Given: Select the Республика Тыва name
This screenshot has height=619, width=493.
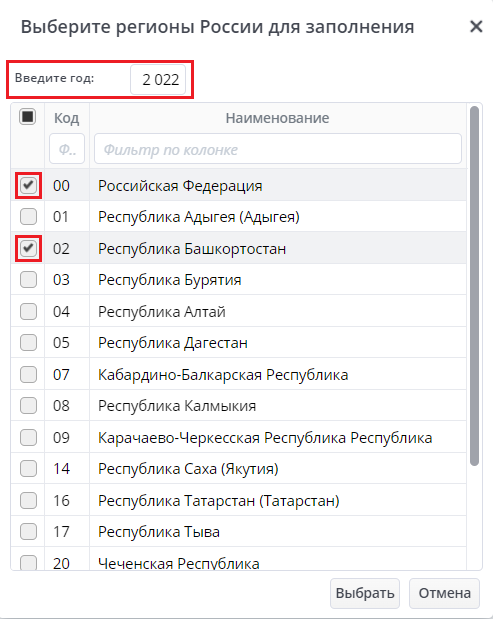Looking at the screenshot, I should coord(159,532).
